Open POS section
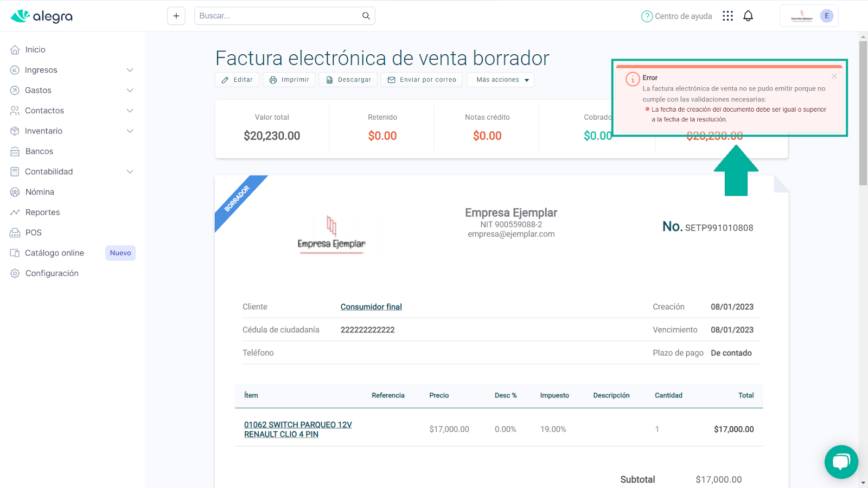Viewport: 868px width, 488px height. (33, 233)
